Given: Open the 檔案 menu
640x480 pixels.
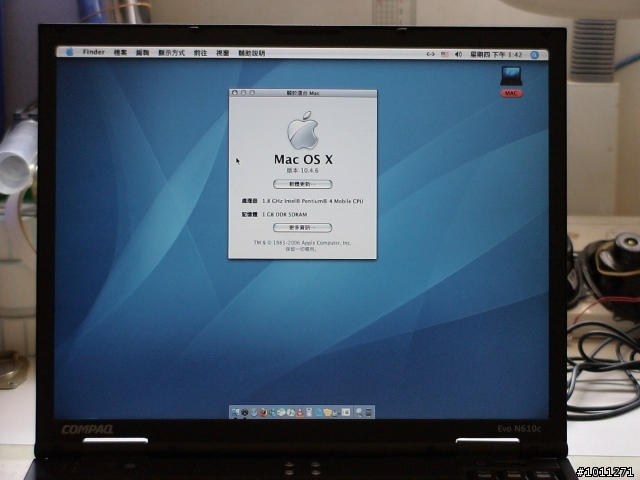Looking at the screenshot, I should click(x=120, y=53).
